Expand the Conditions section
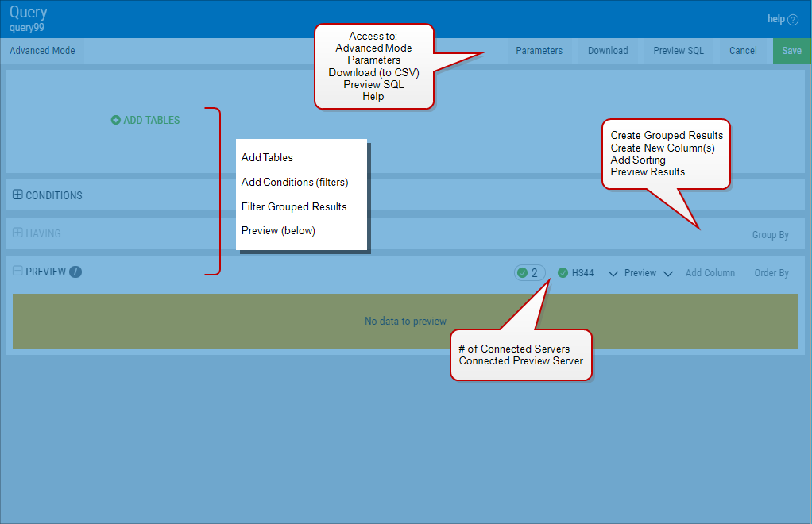Viewport: 812px width, 524px height. point(18,195)
